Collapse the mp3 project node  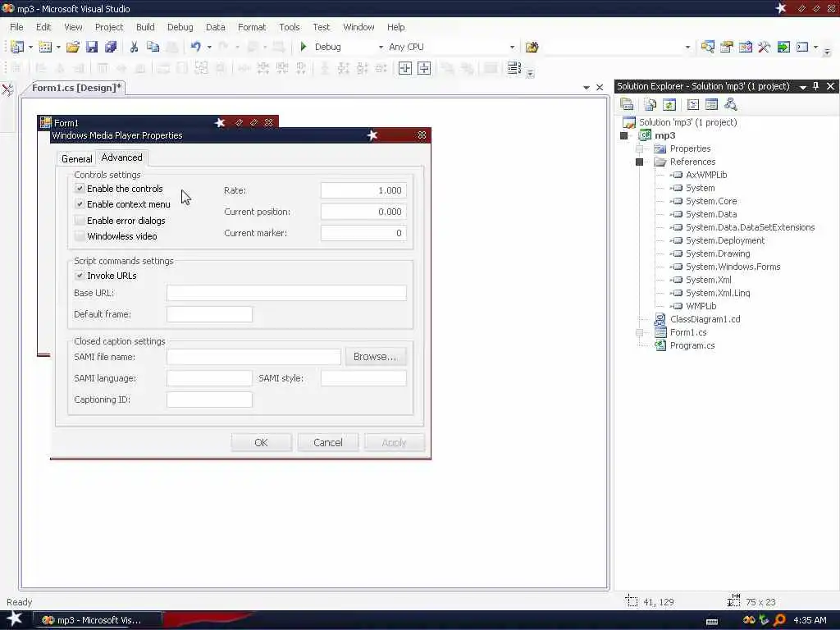point(623,135)
